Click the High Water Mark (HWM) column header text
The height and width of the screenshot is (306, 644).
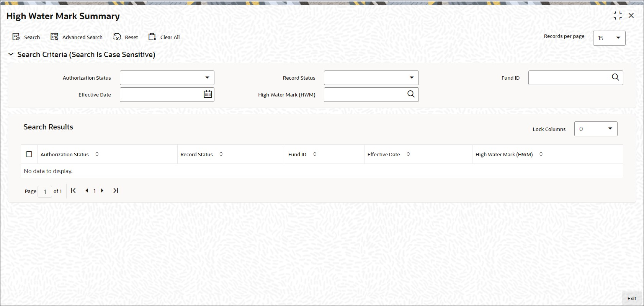(x=504, y=154)
